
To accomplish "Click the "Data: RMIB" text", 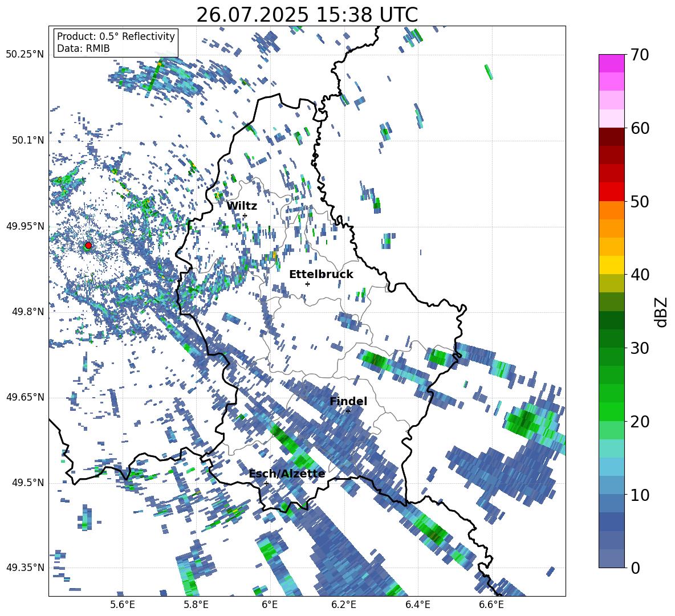I will [83, 48].
